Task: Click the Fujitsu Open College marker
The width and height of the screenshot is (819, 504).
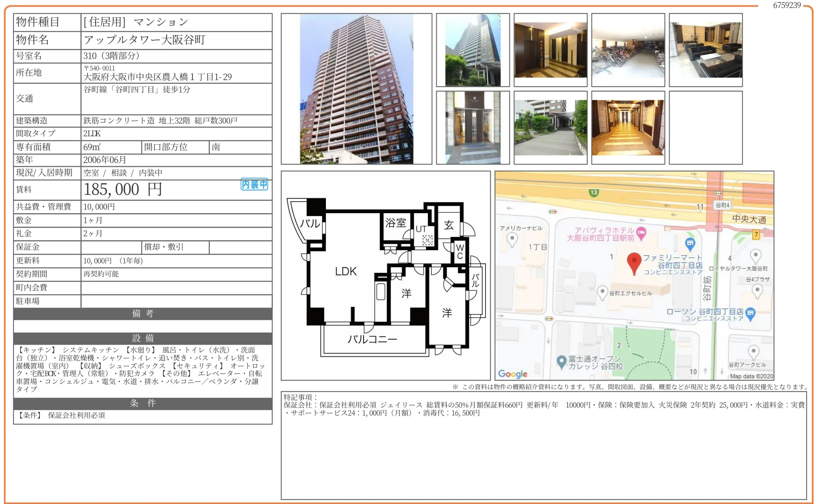Action: tap(562, 361)
